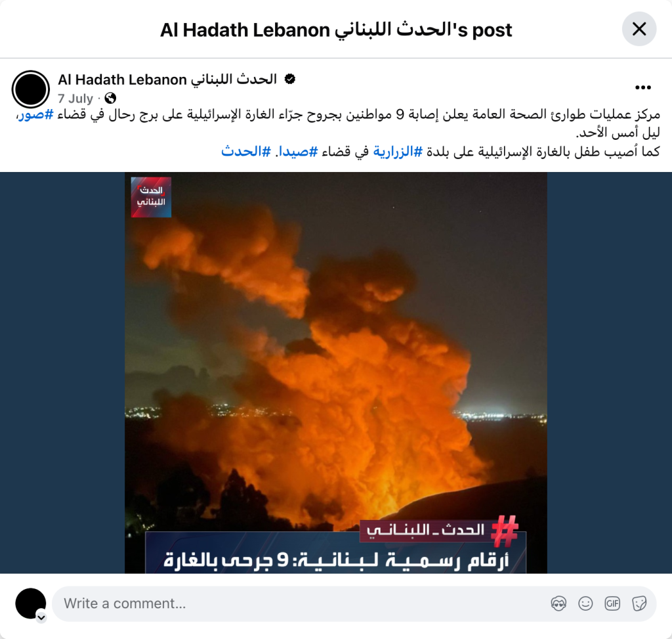Viewport: 672px width, 639px height.
Task: Click the red Al Hadath logo on image
Action: coord(152,197)
